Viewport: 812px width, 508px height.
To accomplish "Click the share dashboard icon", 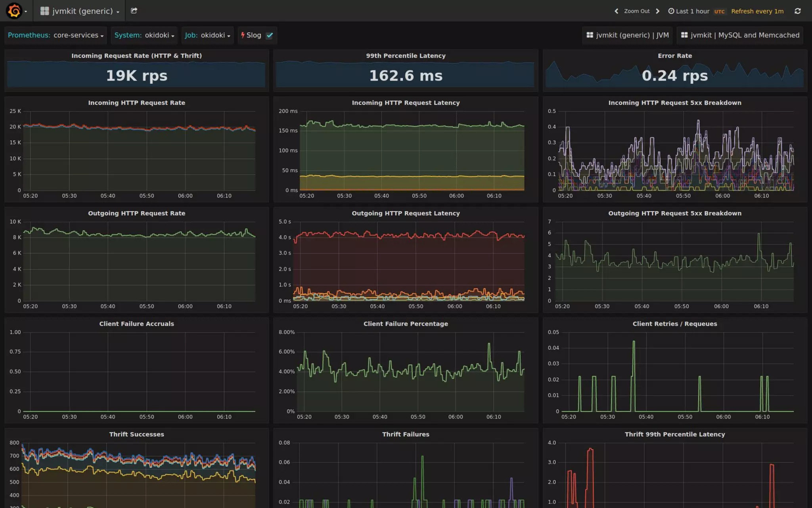I will click(x=134, y=11).
